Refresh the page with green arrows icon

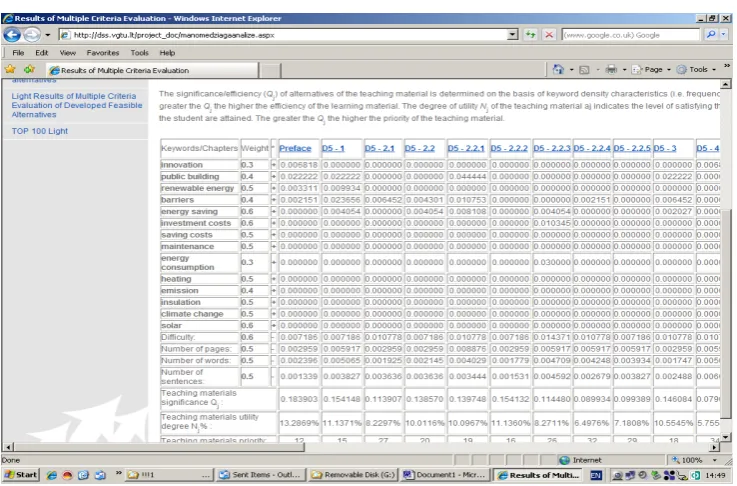pyautogui.click(x=531, y=35)
